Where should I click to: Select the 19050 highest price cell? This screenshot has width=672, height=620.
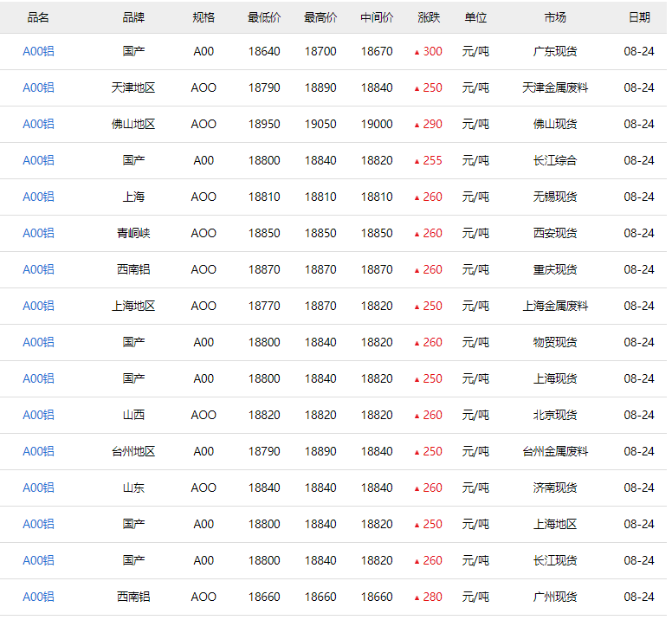tap(320, 124)
